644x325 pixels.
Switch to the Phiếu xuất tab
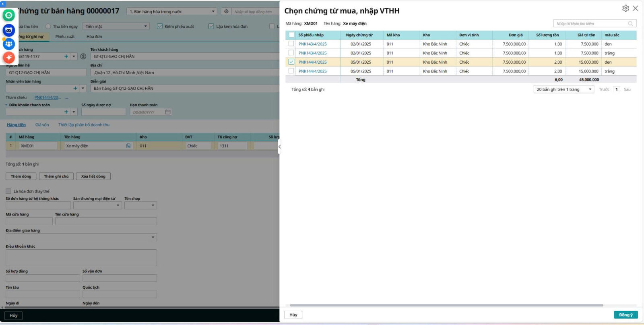click(x=65, y=37)
